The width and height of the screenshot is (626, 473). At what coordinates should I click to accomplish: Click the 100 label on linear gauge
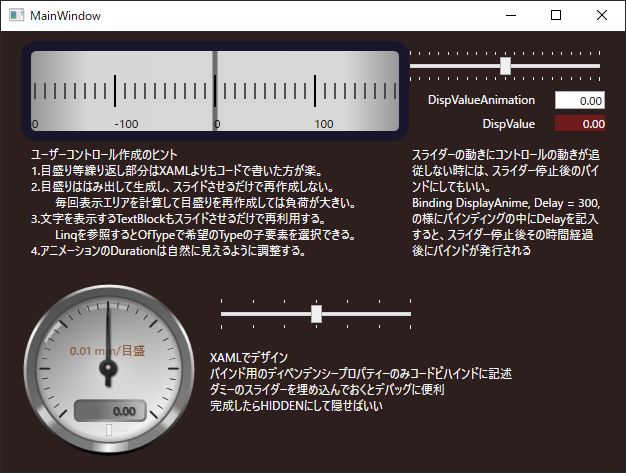click(324, 124)
